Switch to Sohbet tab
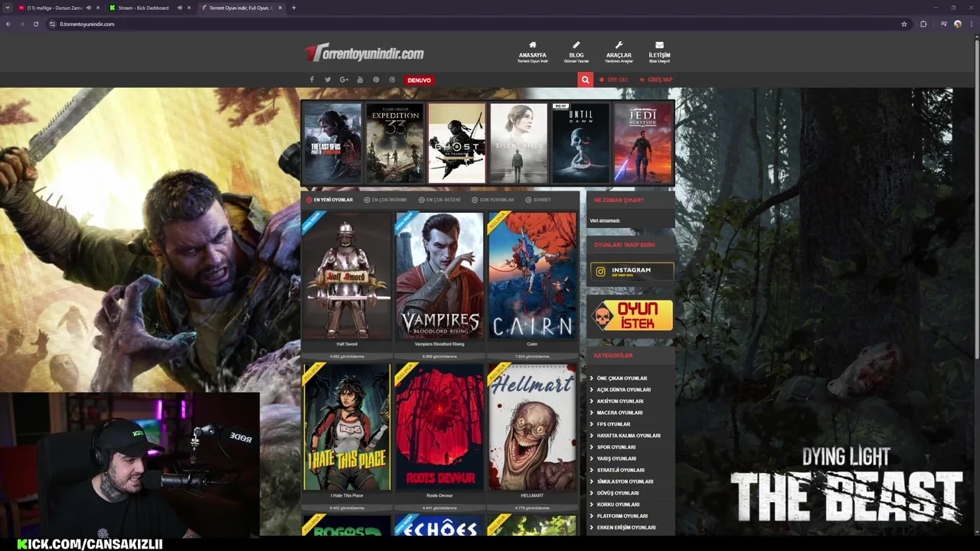 (x=538, y=200)
